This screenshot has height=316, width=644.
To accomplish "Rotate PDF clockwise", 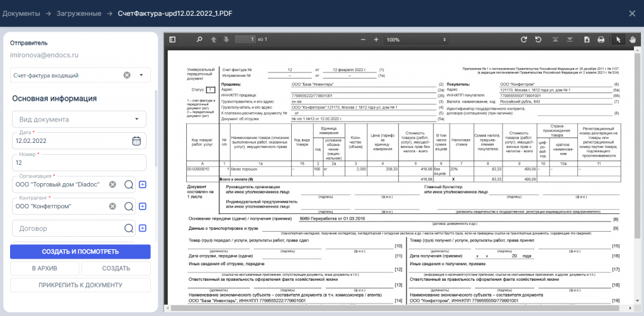I will (x=524, y=40).
